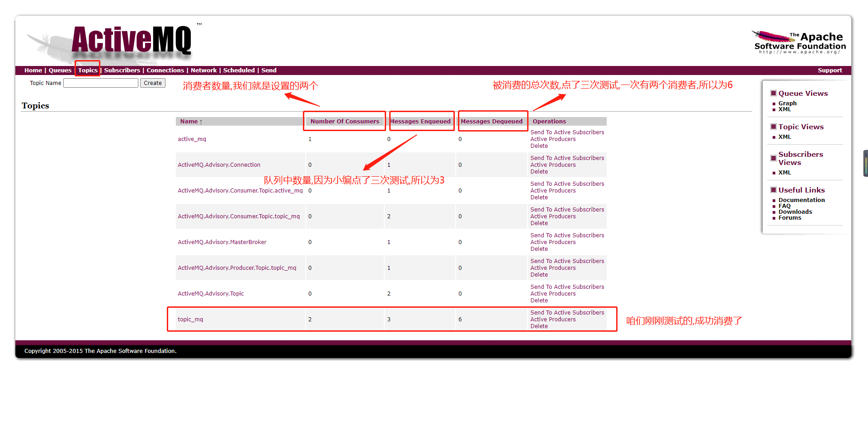Click the Create button

(153, 83)
